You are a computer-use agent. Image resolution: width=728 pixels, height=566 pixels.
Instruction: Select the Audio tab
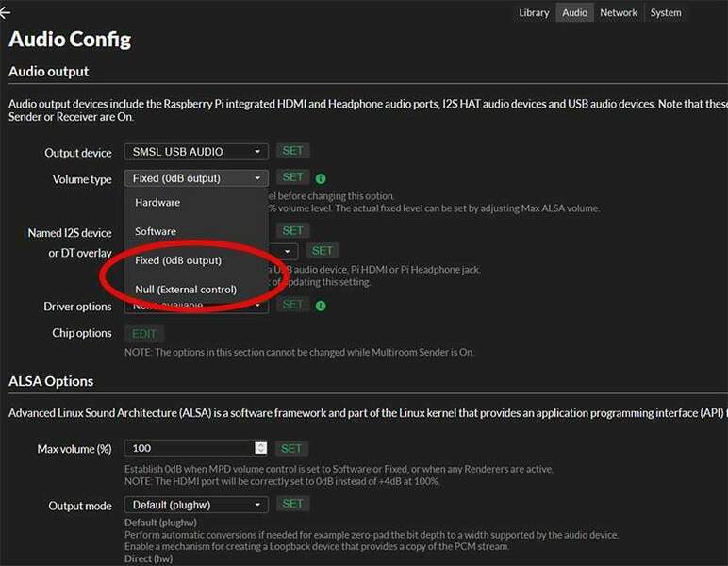point(574,13)
